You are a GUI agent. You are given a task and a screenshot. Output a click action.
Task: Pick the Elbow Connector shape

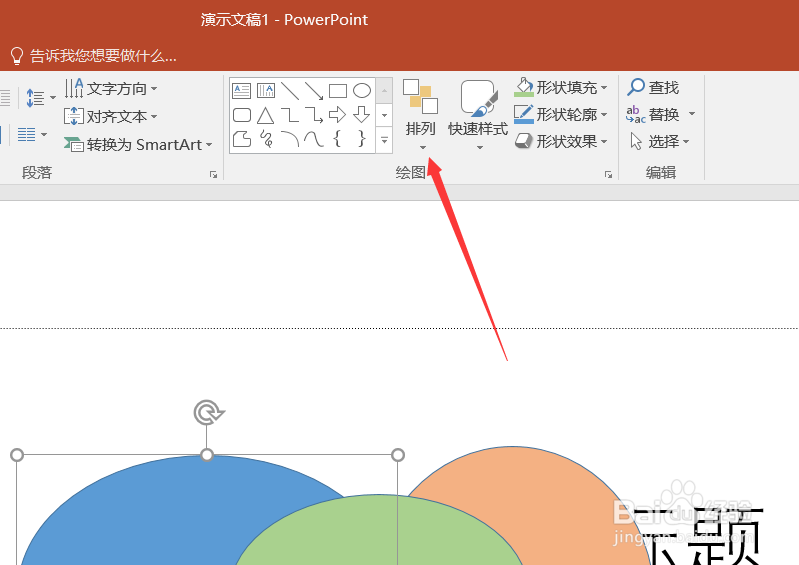click(290, 115)
